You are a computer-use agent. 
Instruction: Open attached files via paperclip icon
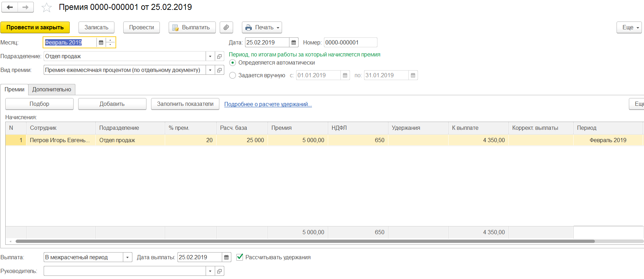click(x=226, y=28)
